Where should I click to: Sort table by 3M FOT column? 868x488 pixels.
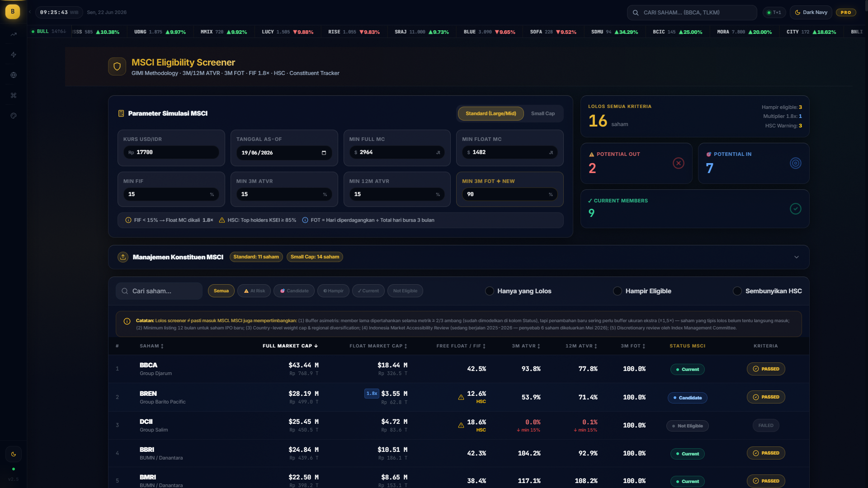pyautogui.click(x=633, y=346)
